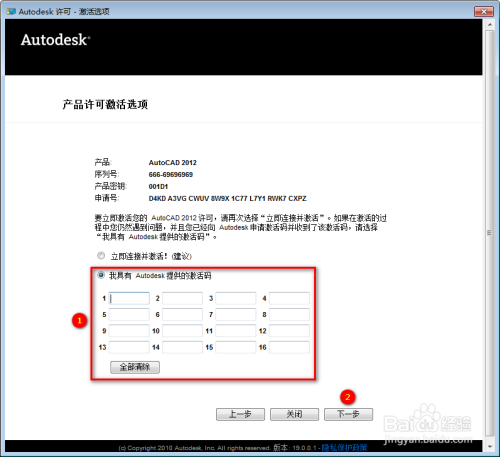Click the vertical scrollbar thumb

(490, 233)
